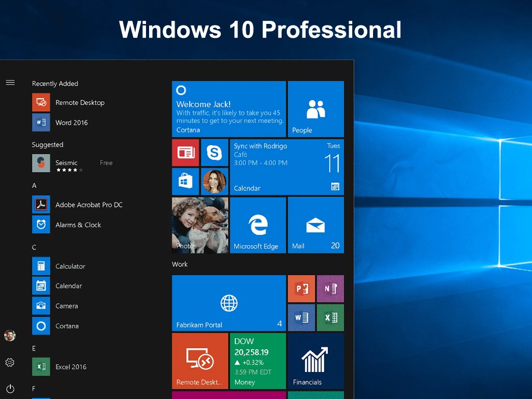532x399 pixels.
Task: Open the Photos tile
Action: pyautogui.click(x=200, y=224)
